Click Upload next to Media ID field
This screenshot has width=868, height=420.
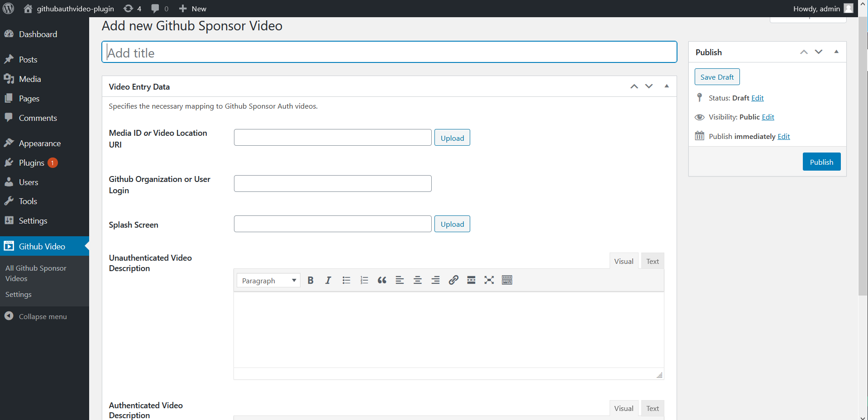(452, 138)
